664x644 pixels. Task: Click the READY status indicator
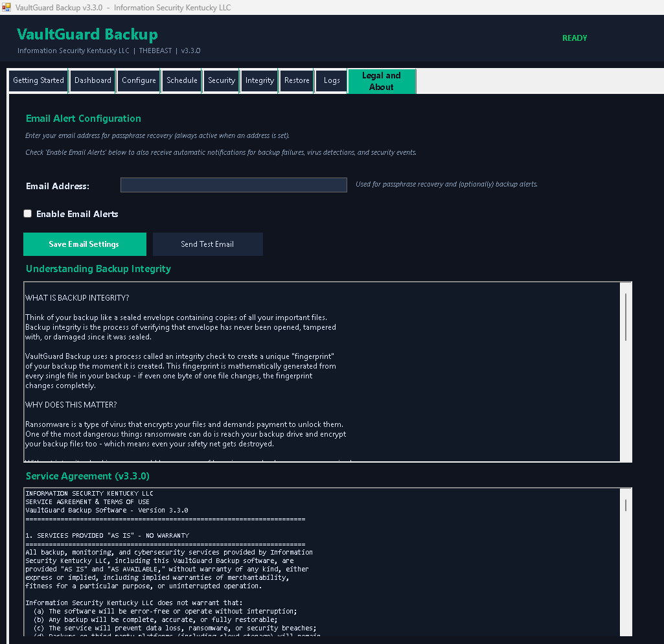(575, 38)
